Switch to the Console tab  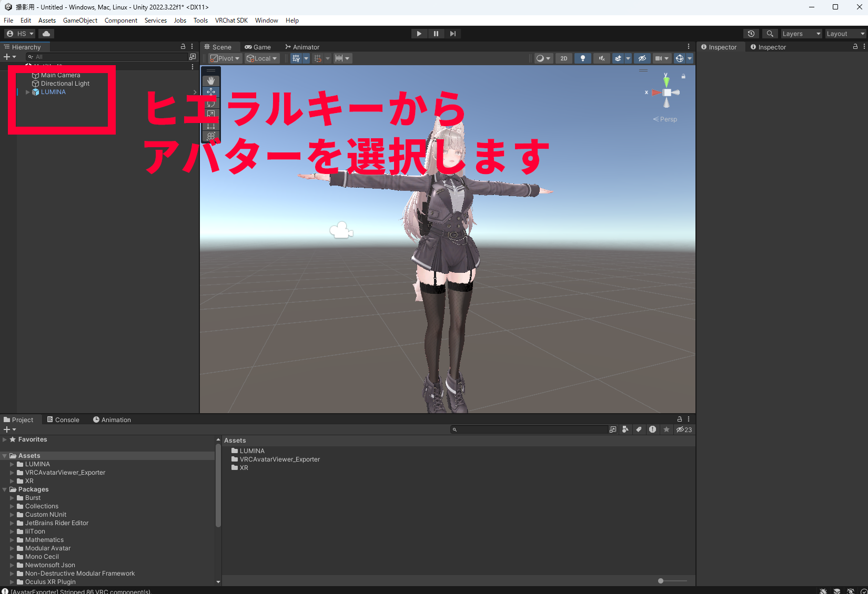(x=63, y=419)
